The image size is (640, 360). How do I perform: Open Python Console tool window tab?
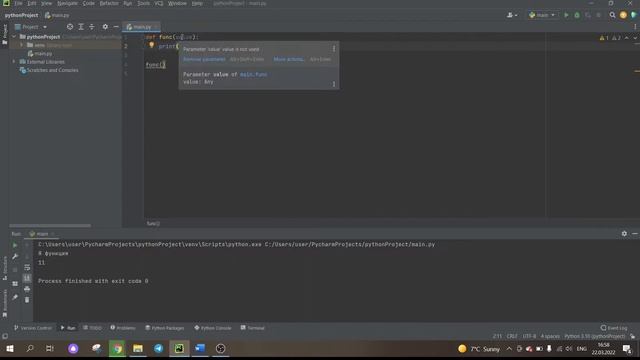click(213, 328)
